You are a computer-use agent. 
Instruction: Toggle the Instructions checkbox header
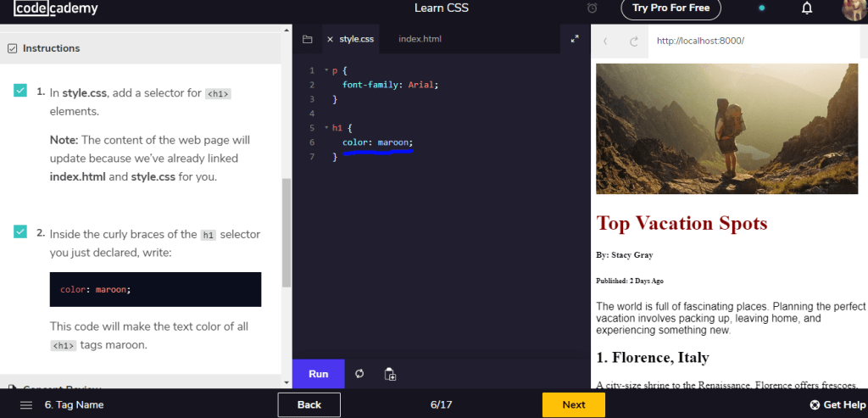pyautogui.click(x=12, y=48)
